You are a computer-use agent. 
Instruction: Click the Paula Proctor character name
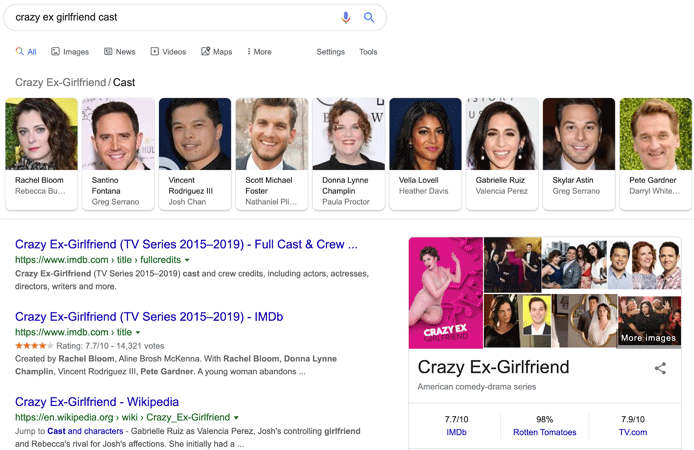pyautogui.click(x=346, y=202)
